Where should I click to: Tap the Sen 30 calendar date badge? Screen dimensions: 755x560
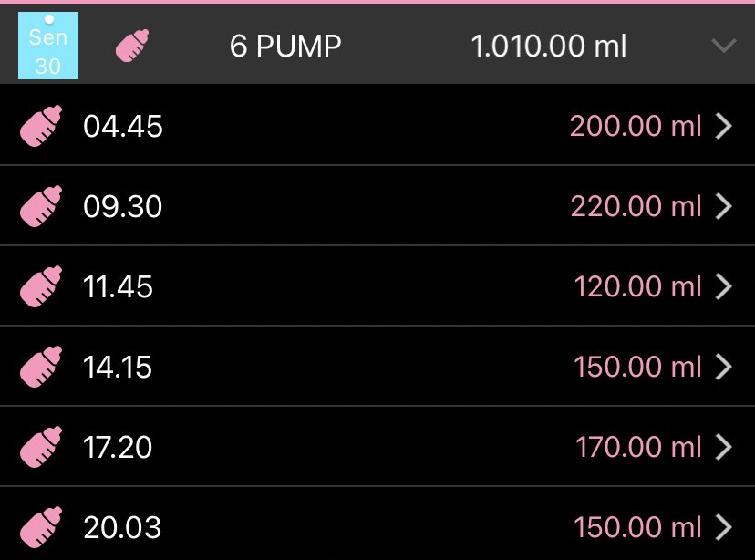(48, 46)
